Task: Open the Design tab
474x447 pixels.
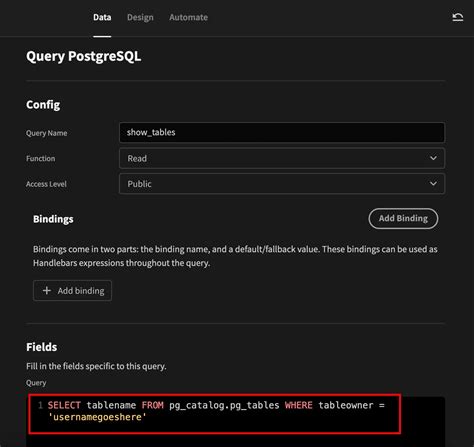Action: tap(140, 17)
